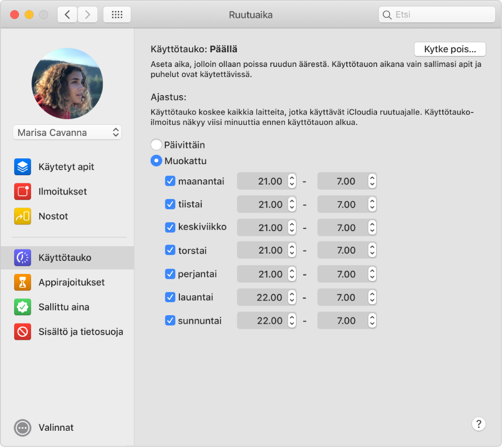Uncheck the perjantai checkbox

170,274
